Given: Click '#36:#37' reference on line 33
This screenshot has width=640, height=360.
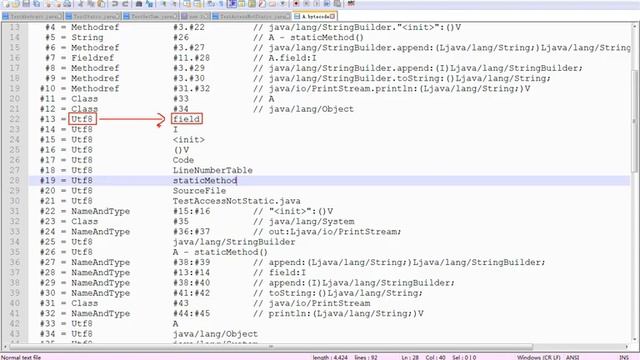Looking at the screenshot, I should point(191,231).
